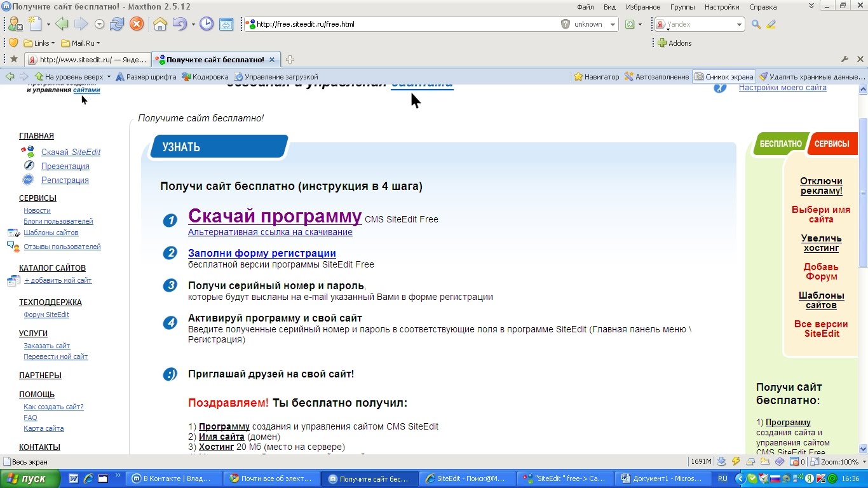Open Addons with the green plus

(662, 43)
